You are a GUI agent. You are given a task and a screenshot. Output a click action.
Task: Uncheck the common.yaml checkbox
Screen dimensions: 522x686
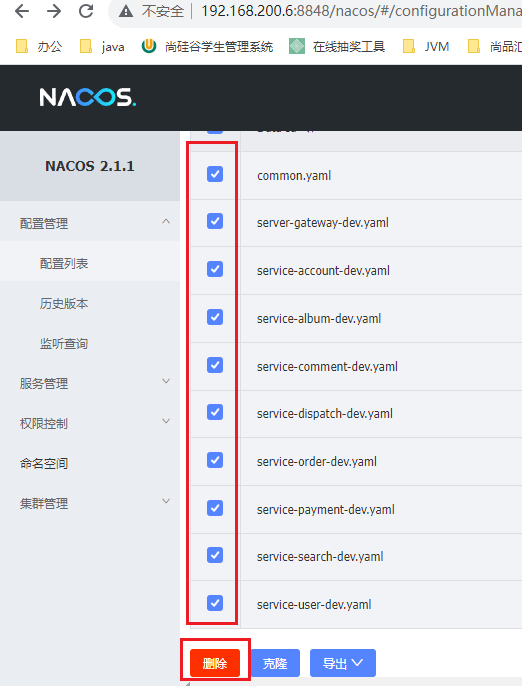click(215, 174)
